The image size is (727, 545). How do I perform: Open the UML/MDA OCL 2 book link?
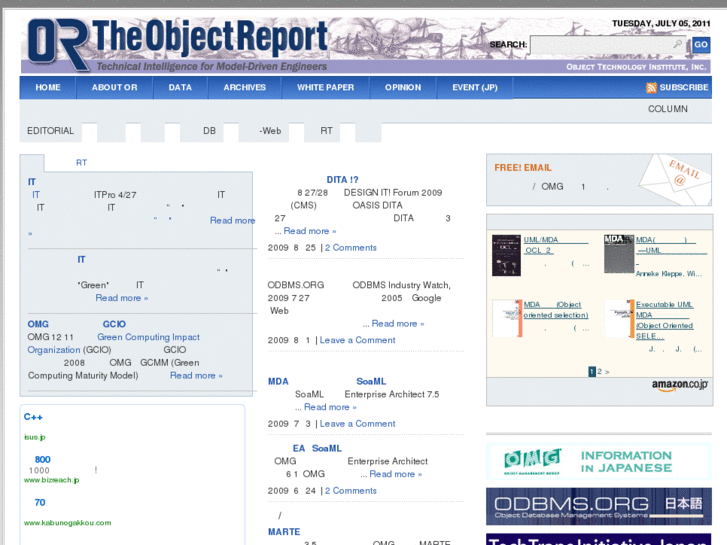click(x=555, y=245)
